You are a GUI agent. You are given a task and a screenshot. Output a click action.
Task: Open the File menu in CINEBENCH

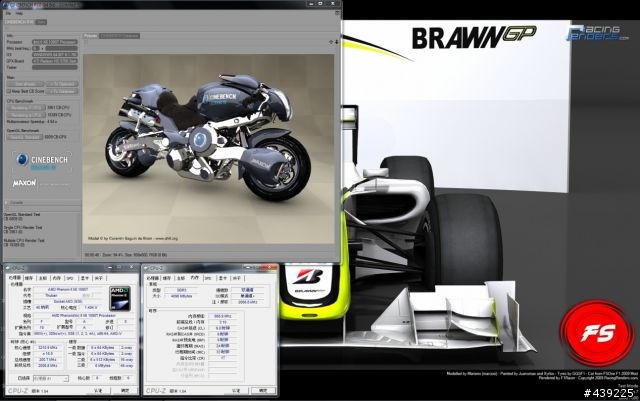[8, 13]
